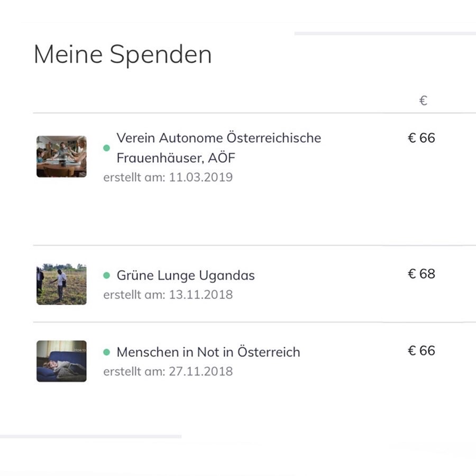The width and height of the screenshot is (476, 476).
Task: Select the date 11.03.2019
Action: pos(200,177)
